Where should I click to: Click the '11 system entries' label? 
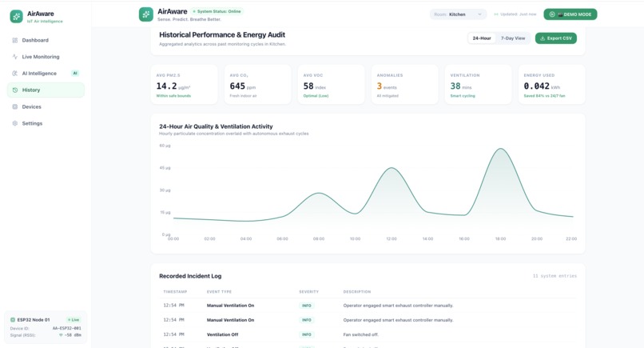(555, 276)
